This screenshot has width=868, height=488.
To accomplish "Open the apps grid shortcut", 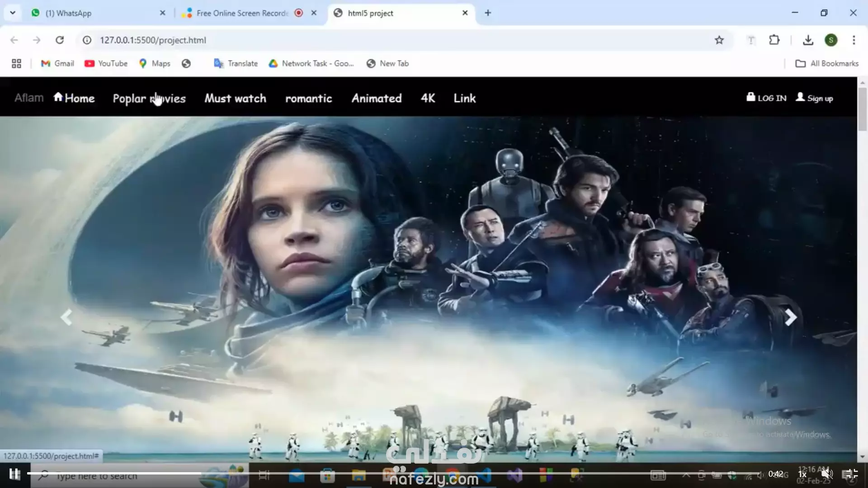I will [16, 64].
